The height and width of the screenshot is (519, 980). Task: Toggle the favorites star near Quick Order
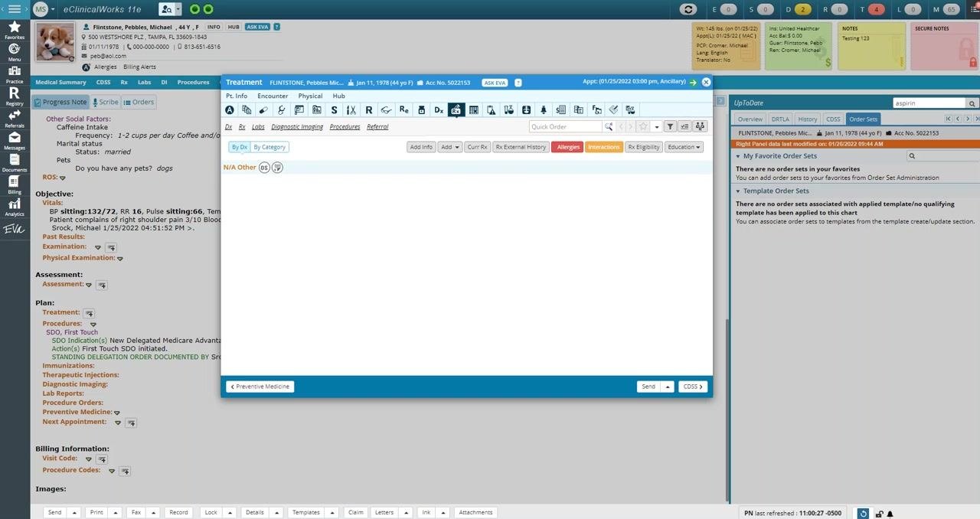[644, 126]
